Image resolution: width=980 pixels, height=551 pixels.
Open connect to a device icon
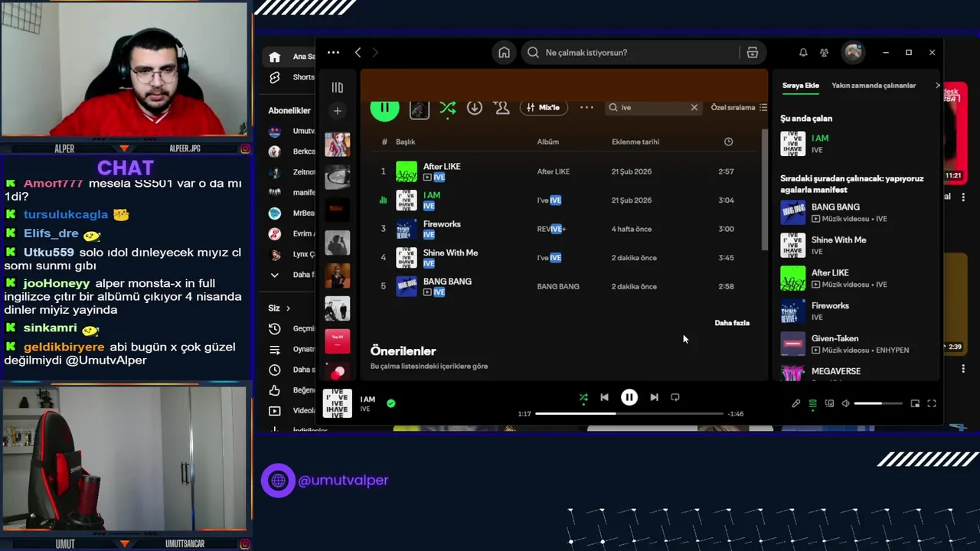[829, 403]
